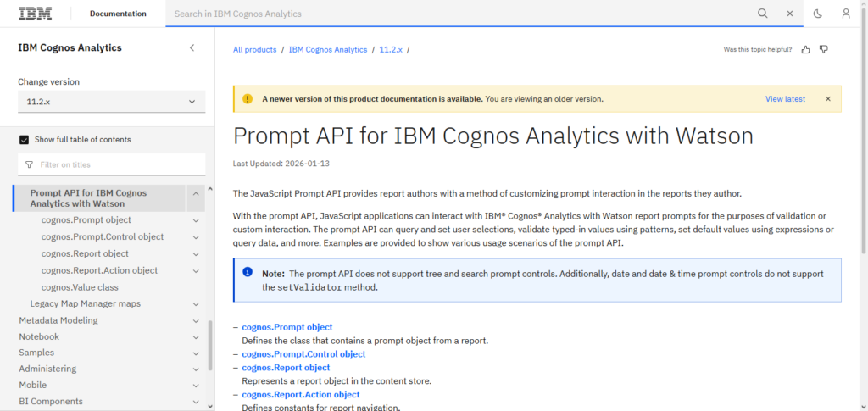
Task: Select Administering in sidebar
Action: 47,369
